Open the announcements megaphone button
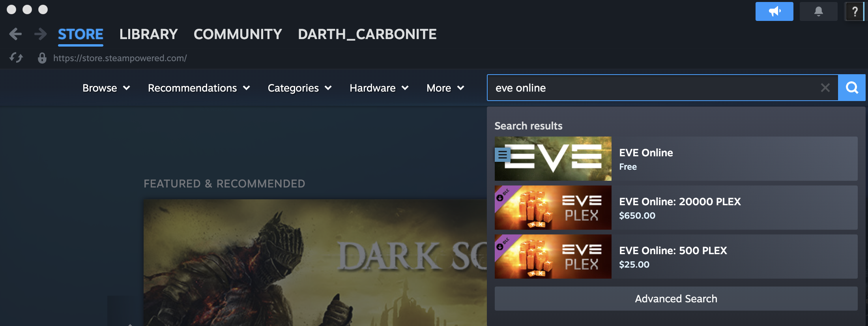The width and height of the screenshot is (868, 326). [774, 11]
